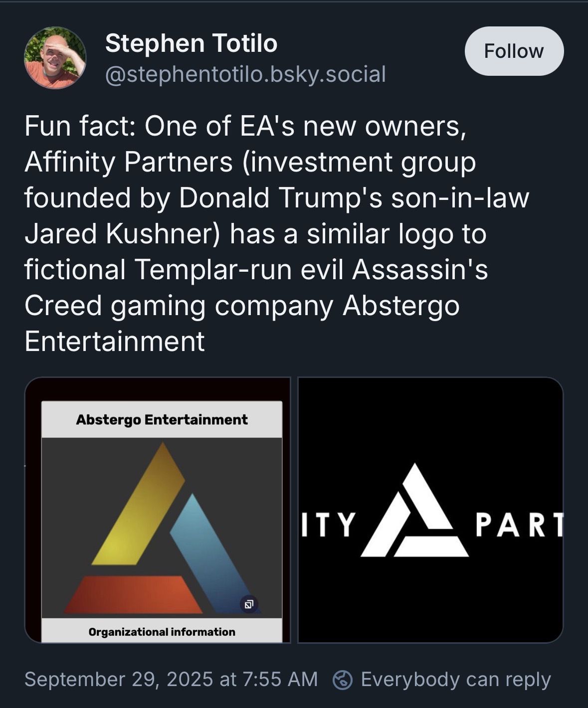Click the word "Entertainment" ending the post

[x=114, y=341]
